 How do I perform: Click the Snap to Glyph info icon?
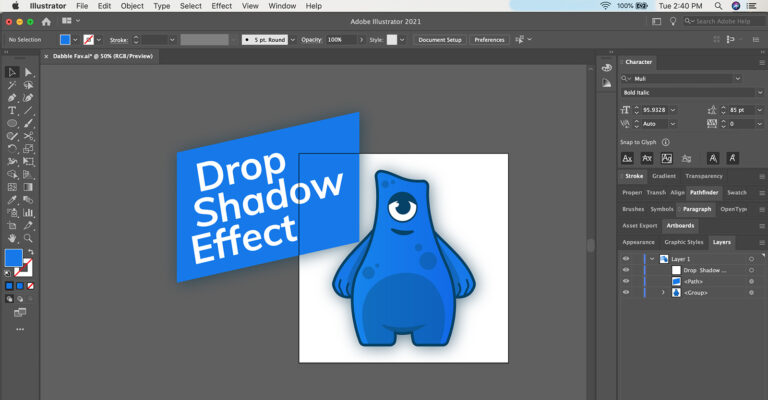tap(666, 142)
